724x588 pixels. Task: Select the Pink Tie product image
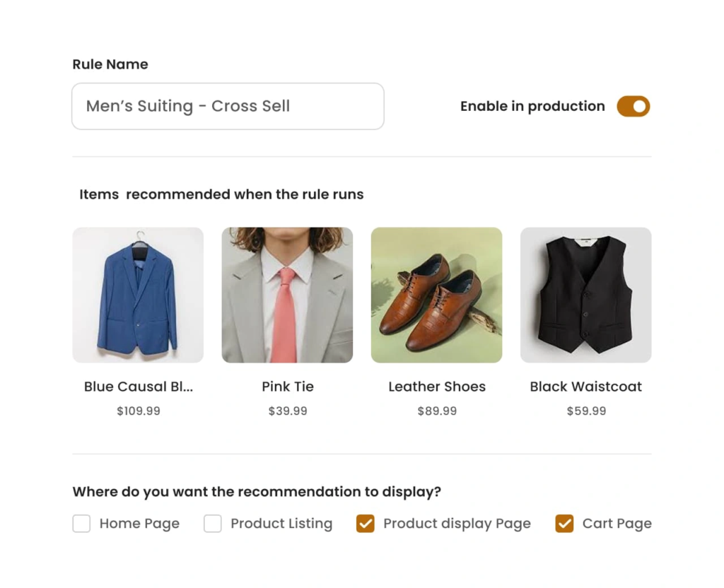[x=287, y=295]
